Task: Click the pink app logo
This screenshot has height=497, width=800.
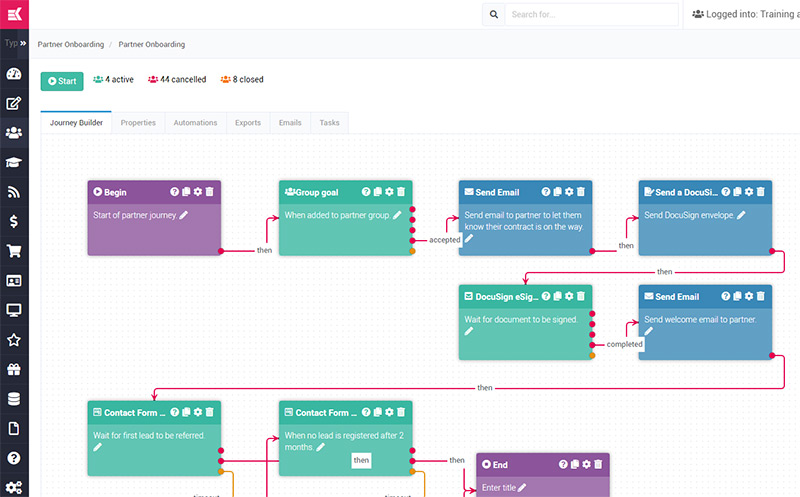Action: 14,14
